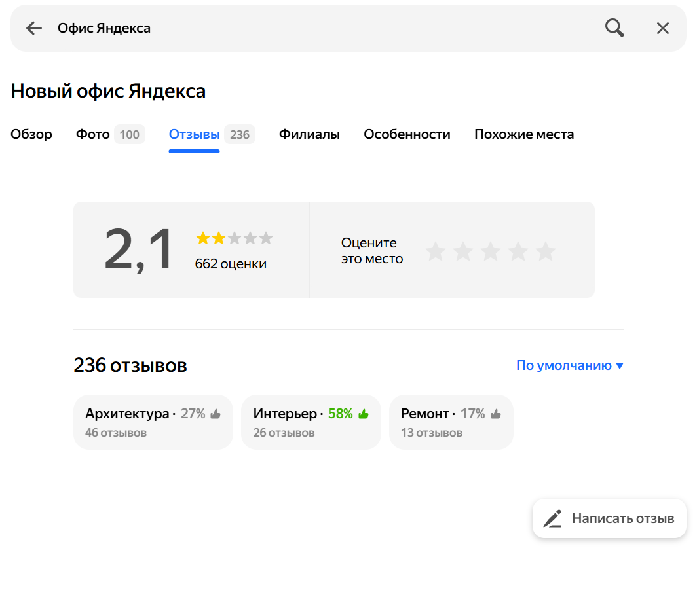Click the magnifier search icon

614,28
